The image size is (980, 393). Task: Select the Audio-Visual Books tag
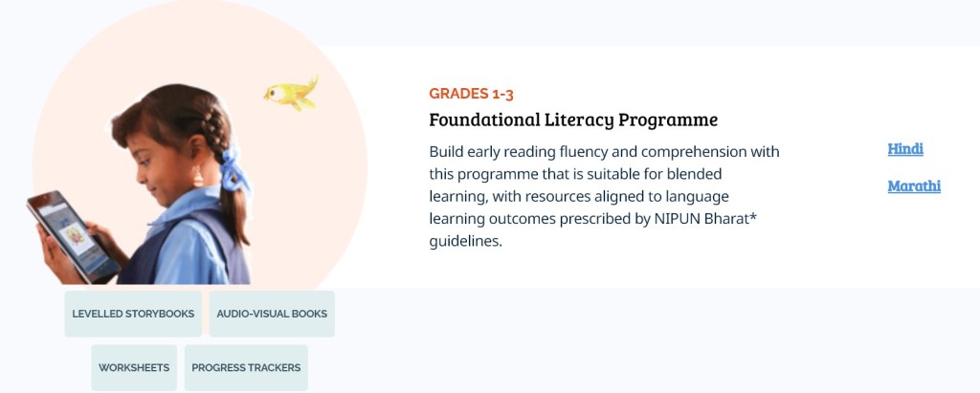coord(272,314)
